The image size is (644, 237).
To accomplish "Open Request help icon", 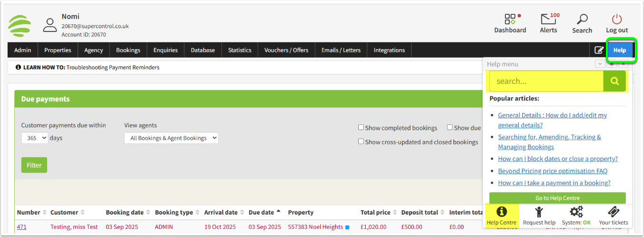I will click(539, 212).
